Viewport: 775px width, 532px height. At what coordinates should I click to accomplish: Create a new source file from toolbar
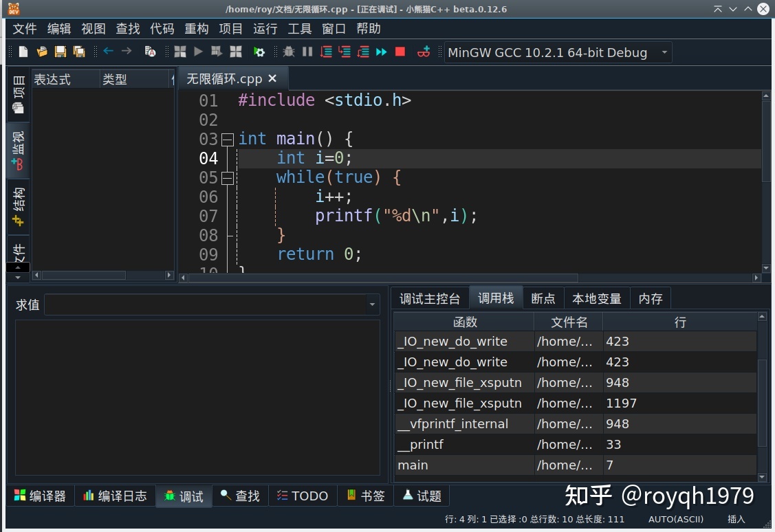[x=23, y=52]
